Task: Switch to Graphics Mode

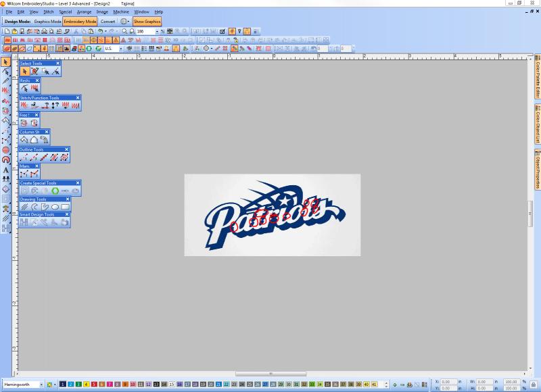Action: click(47, 22)
